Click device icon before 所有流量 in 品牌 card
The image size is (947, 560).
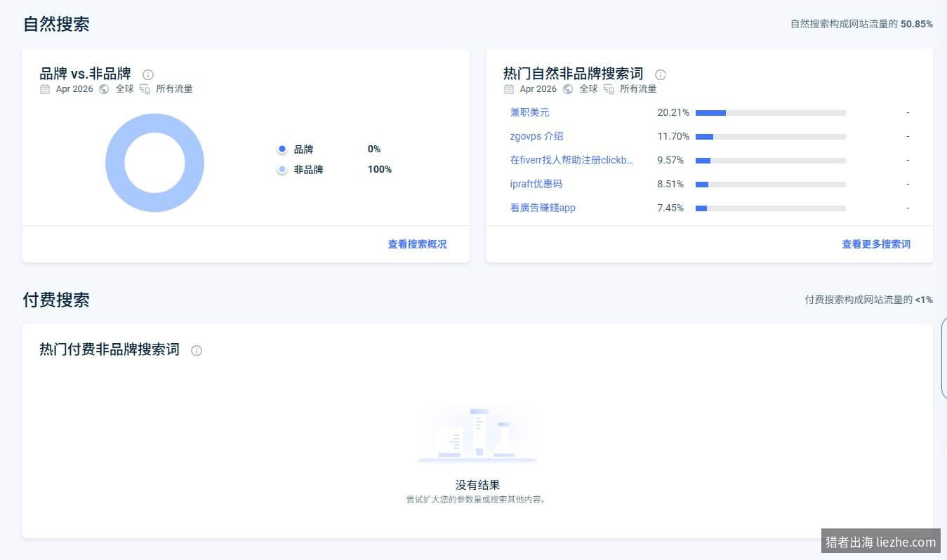tap(145, 89)
